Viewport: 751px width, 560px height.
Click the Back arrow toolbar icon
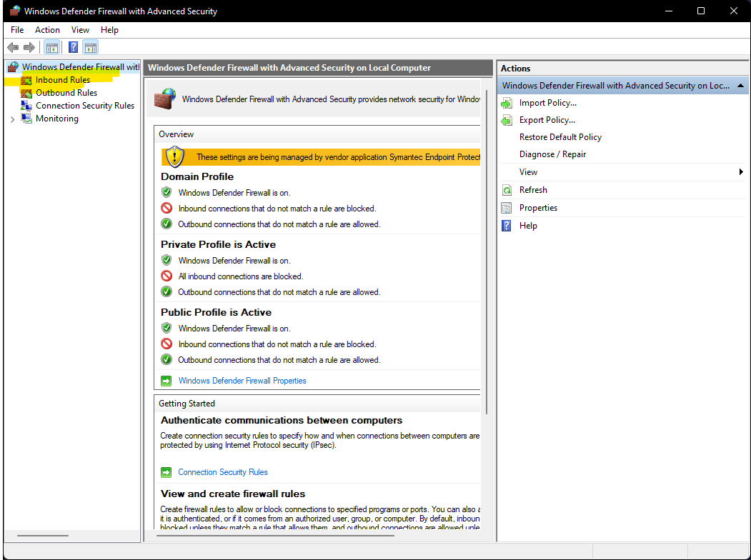(13, 47)
